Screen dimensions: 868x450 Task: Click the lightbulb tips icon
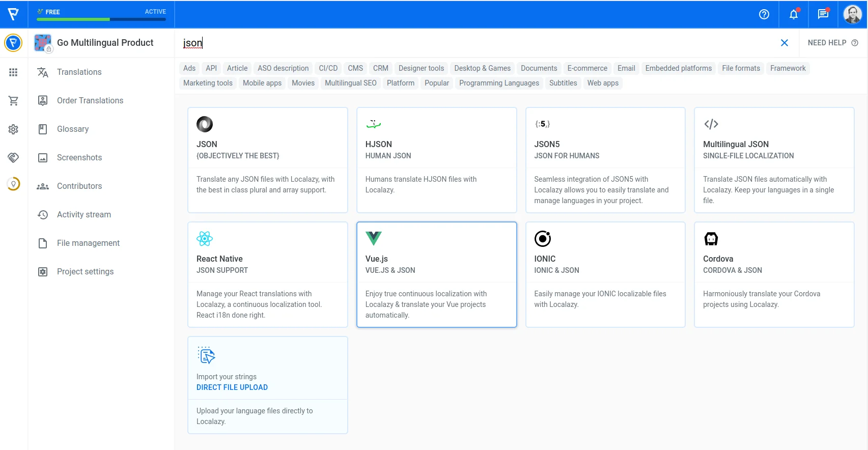13,184
